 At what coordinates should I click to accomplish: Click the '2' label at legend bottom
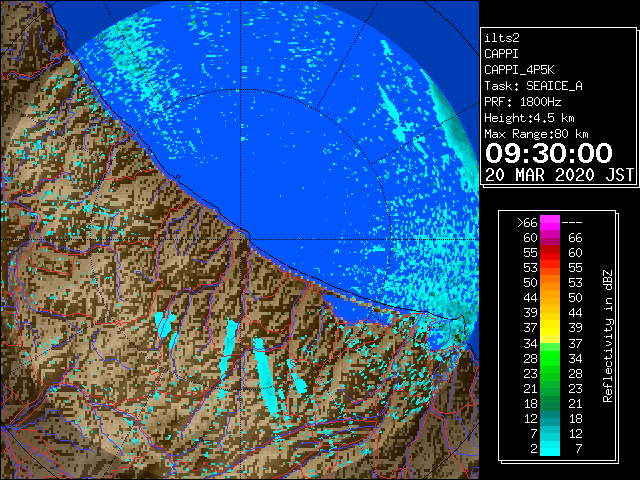click(x=534, y=449)
